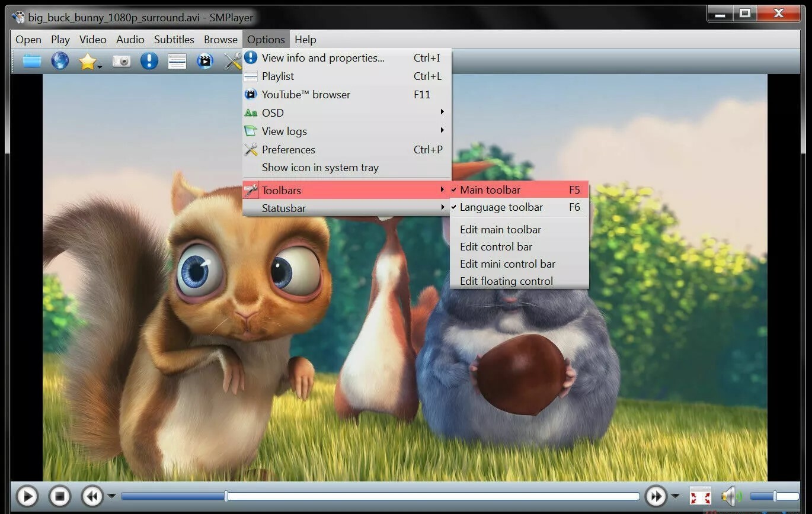Viewport: 812px width, 514px height.
Task: Select Edit mini control bar
Action: pos(519,264)
